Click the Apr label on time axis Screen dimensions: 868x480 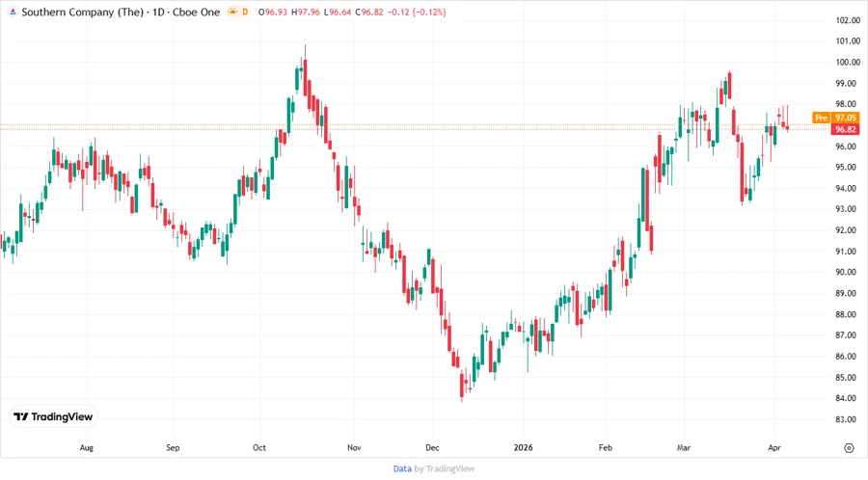click(774, 447)
